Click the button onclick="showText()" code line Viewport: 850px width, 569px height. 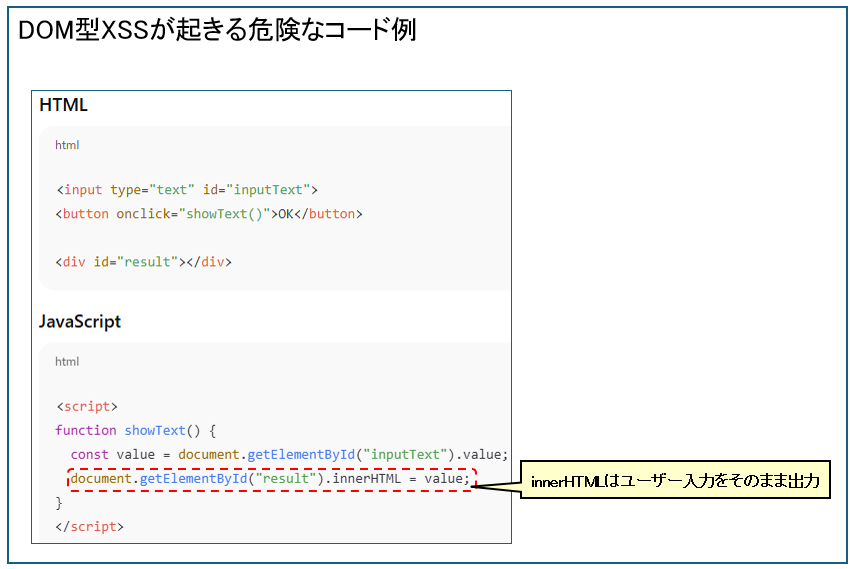click(209, 214)
